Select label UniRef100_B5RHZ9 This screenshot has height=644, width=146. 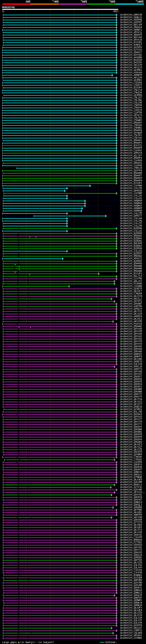(131, 540)
